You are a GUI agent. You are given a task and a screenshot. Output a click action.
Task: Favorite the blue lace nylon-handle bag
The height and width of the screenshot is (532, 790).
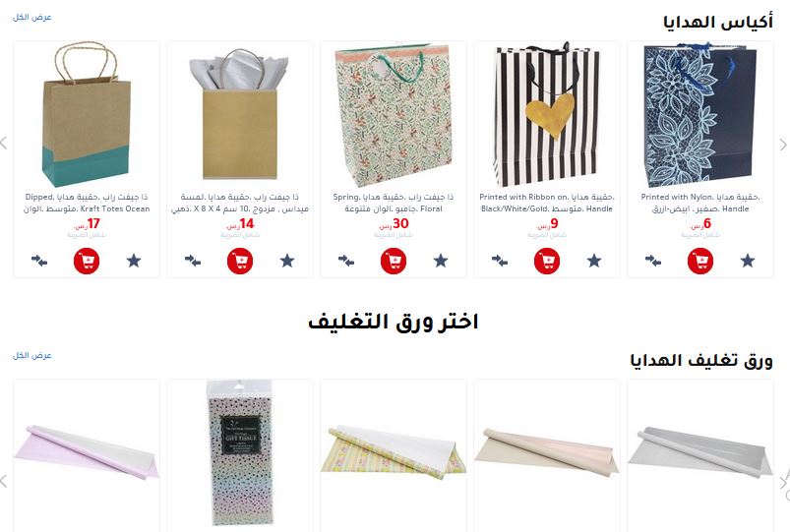[x=748, y=261]
